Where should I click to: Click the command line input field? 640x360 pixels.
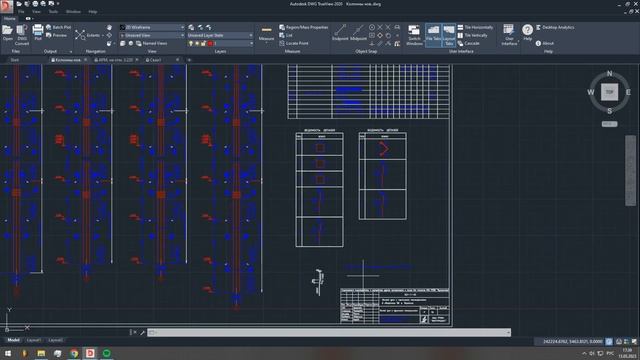pos(329,333)
